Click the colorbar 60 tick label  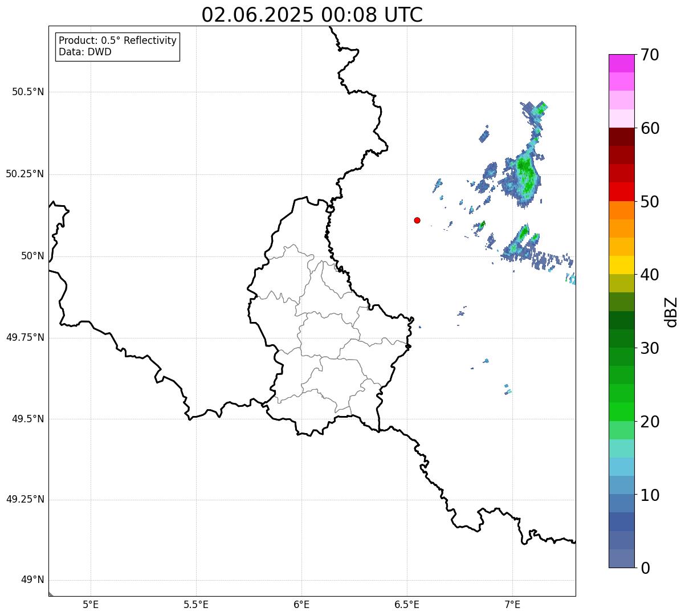(x=649, y=128)
